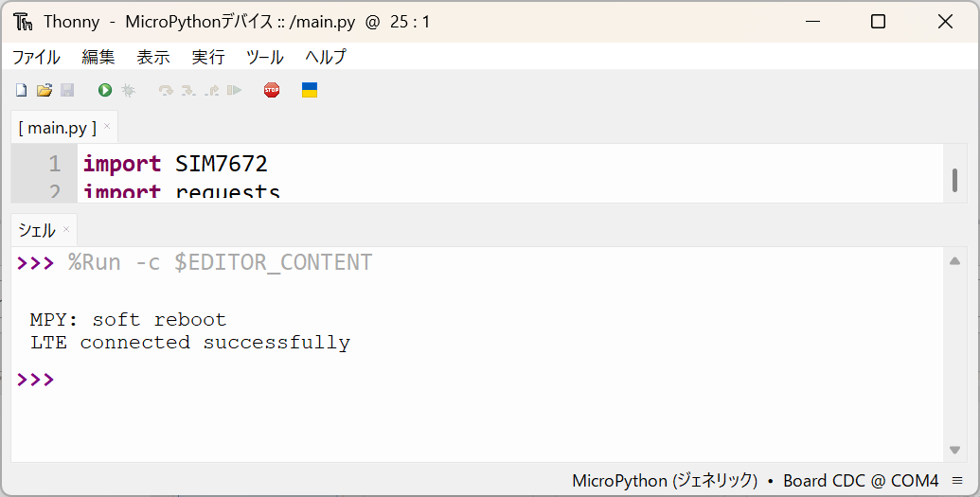Open the ファイル menu

tap(36, 57)
